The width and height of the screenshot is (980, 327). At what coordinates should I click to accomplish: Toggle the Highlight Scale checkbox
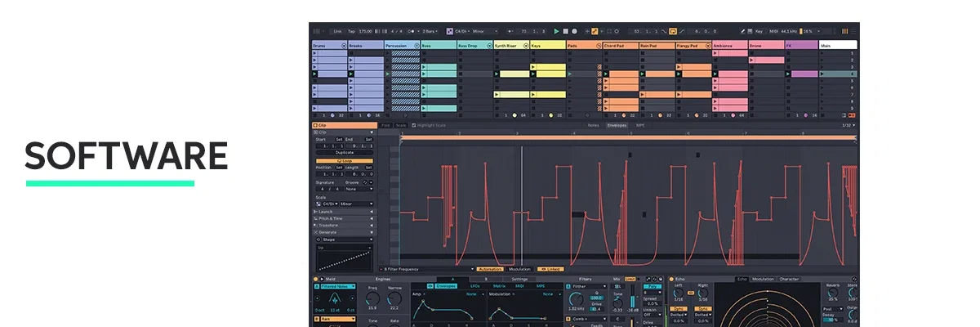point(414,125)
